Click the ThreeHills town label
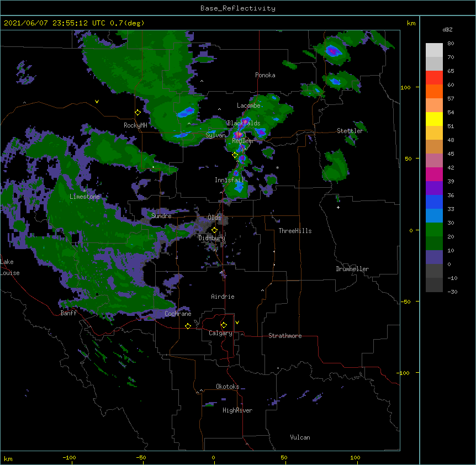The width and height of the screenshot is (476, 465). click(295, 231)
